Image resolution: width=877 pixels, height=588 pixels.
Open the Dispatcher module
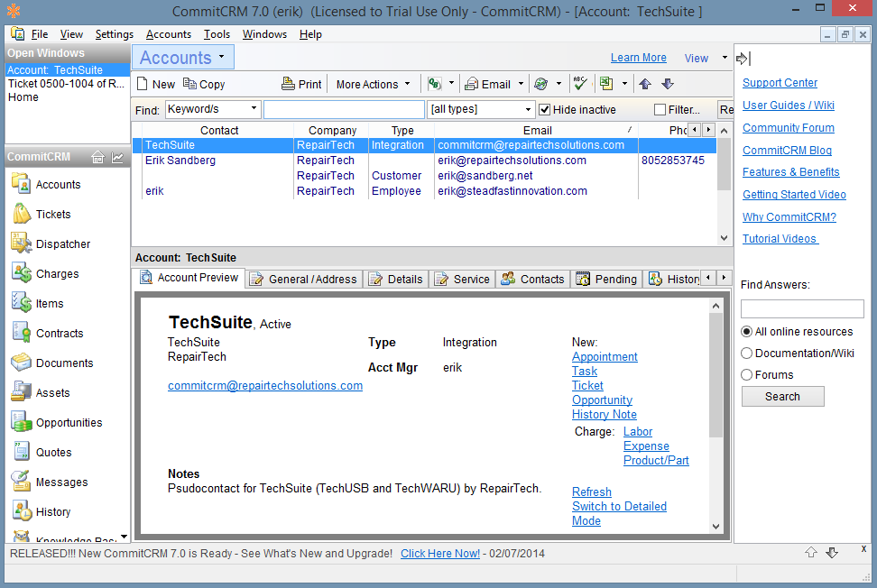click(51, 243)
